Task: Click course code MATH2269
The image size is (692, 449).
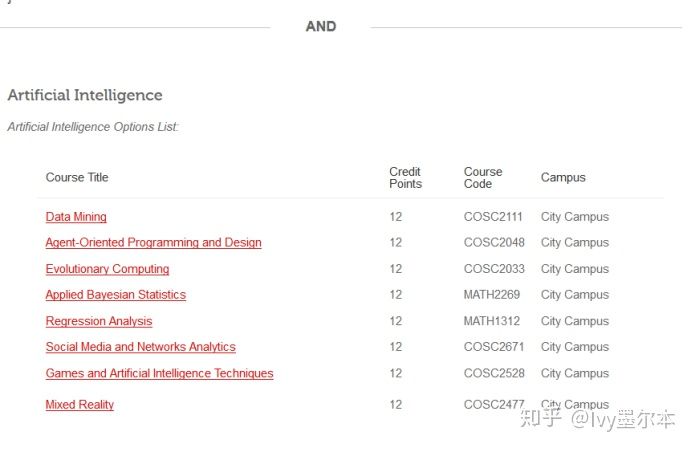Action: (492, 294)
